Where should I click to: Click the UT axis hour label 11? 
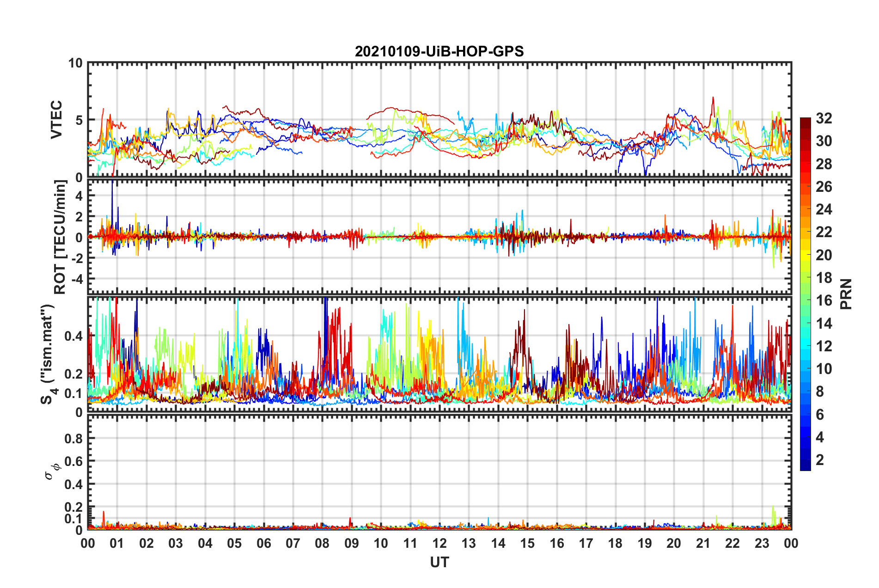coord(410,543)
